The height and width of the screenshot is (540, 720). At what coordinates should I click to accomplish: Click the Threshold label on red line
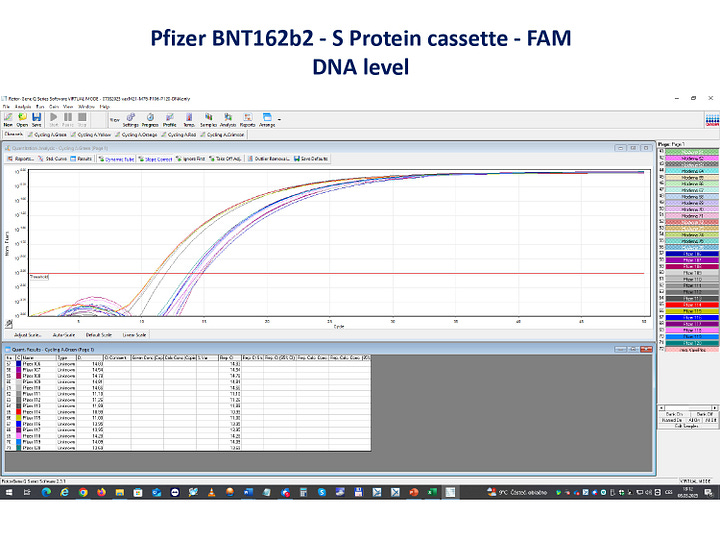[39, 277]
